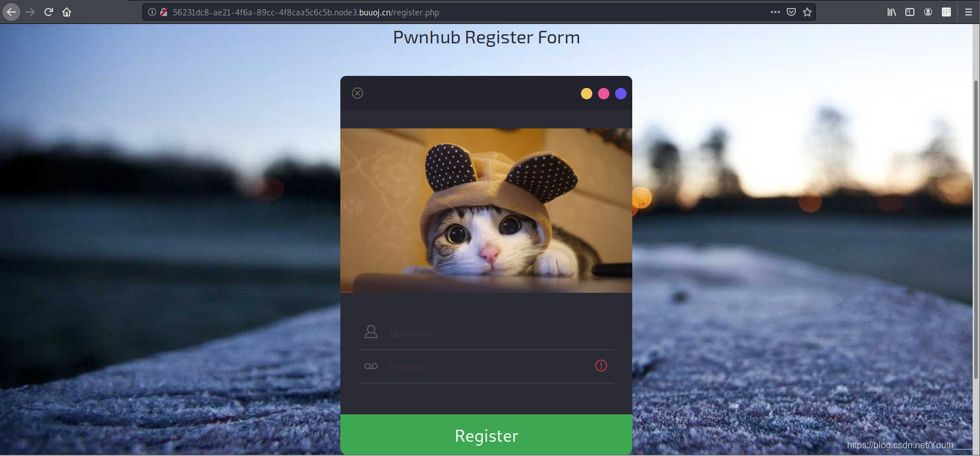The image size is (980, 456).
Task: Close the register form with the X icon
Action: 357,93
